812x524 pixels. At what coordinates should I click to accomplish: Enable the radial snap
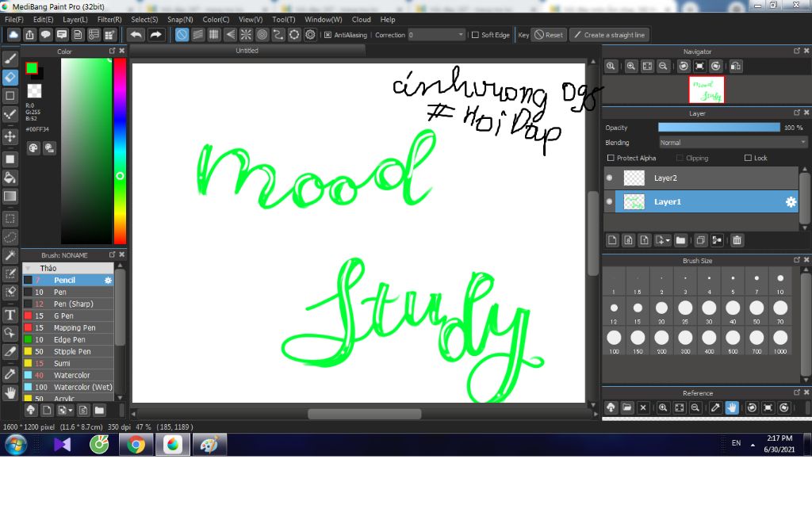tap(246, 35)
